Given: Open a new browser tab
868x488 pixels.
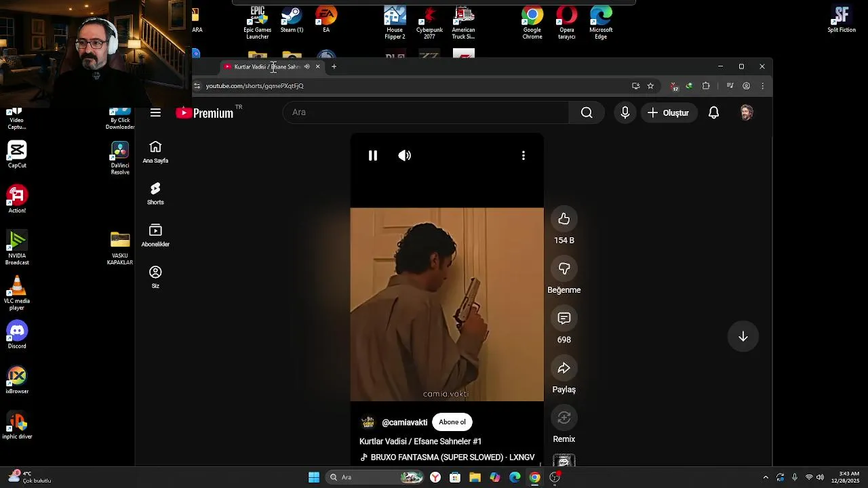Looking at the screenshot, I should click(x=334, y=66).
